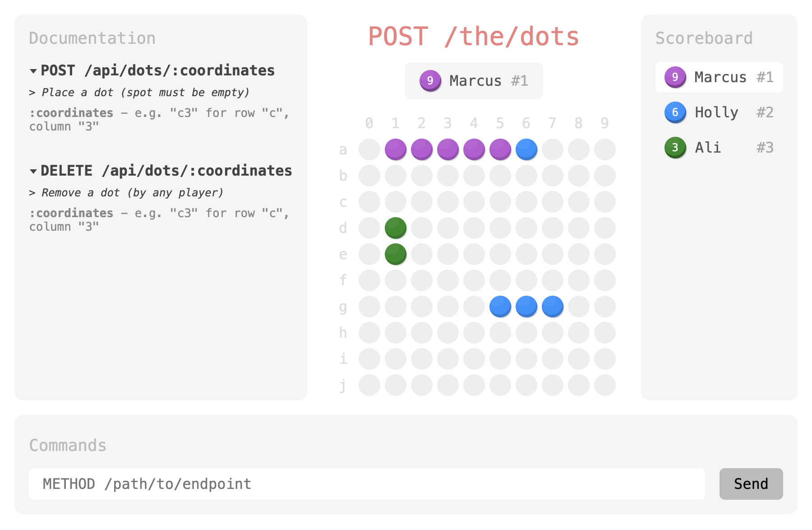
Task: Click the current player Marcus #1 badge
Action: pos(474,81)
